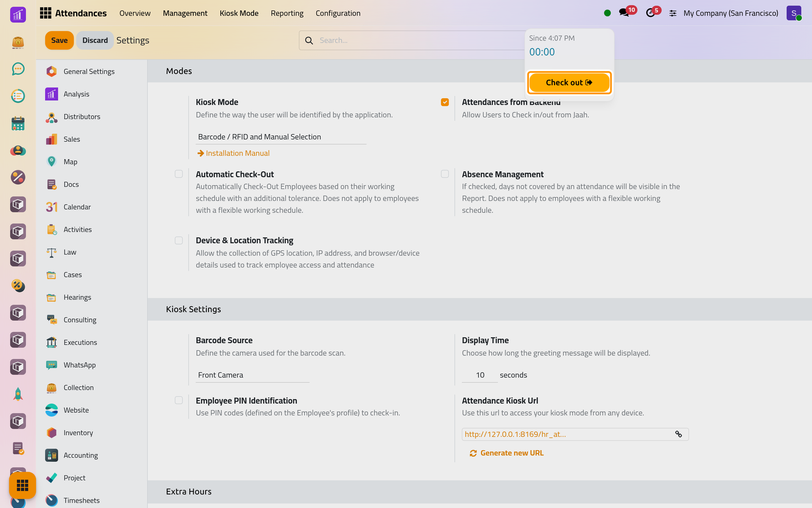
Task: Save the settings
Action: point(60,40)
